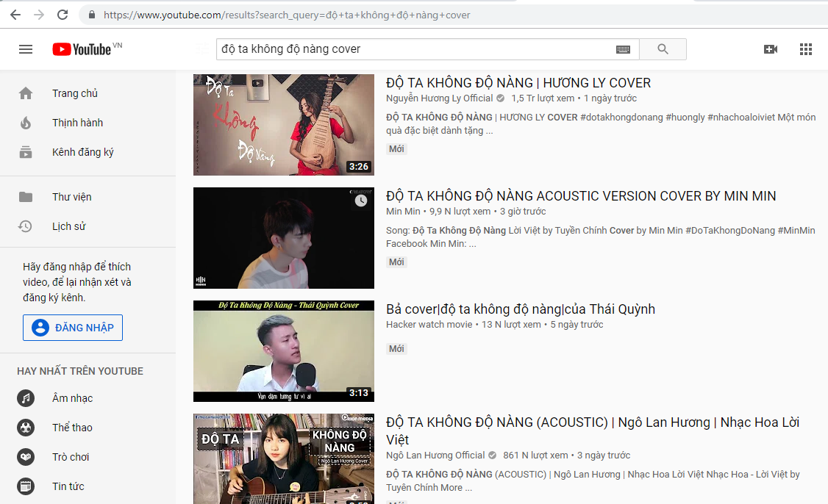Screen dimensions: 828x504
Task: Click the Trò chơi gaming icon
Action: coord(25,457)
